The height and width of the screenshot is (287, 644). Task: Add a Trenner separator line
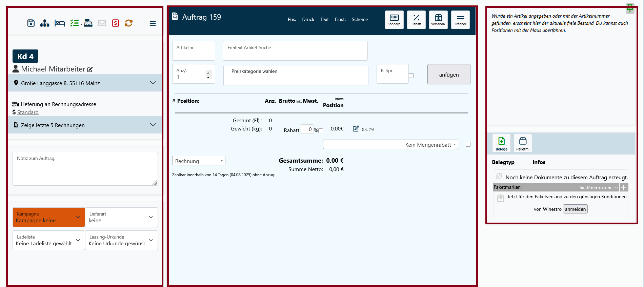[460, 20]
